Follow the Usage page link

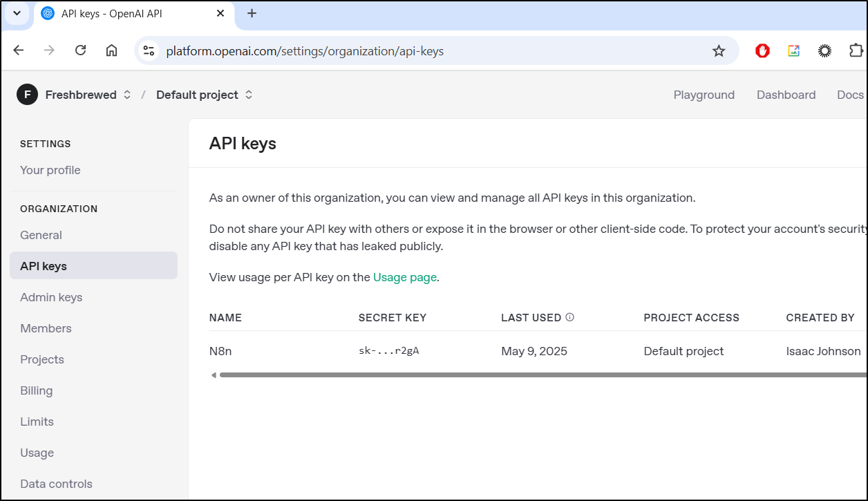point(405,277)
